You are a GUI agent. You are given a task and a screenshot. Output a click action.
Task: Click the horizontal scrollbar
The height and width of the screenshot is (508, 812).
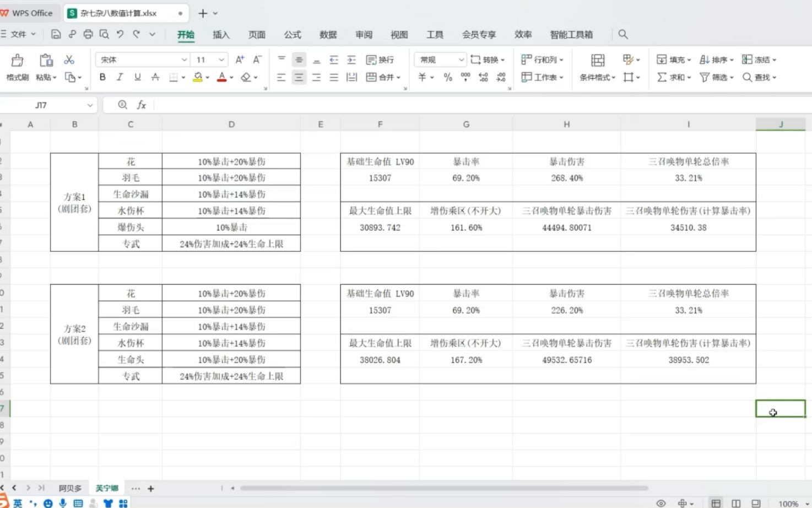(x=444, y=488)
